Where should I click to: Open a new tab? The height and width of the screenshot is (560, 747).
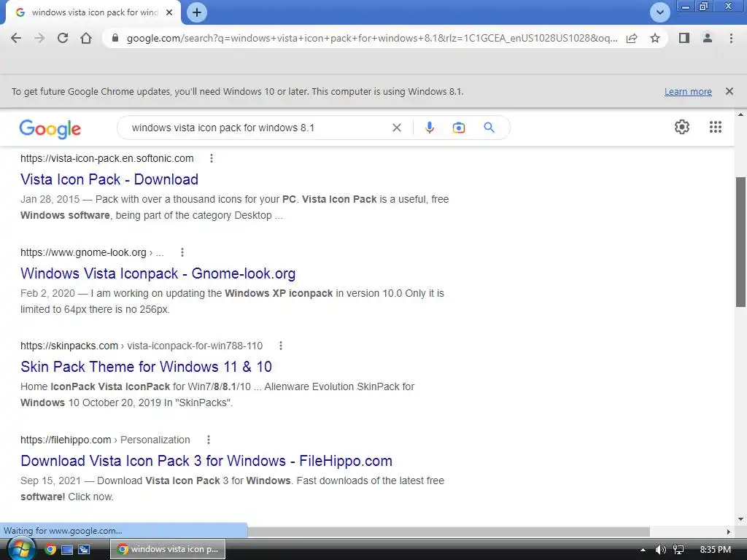pos(197,12)
